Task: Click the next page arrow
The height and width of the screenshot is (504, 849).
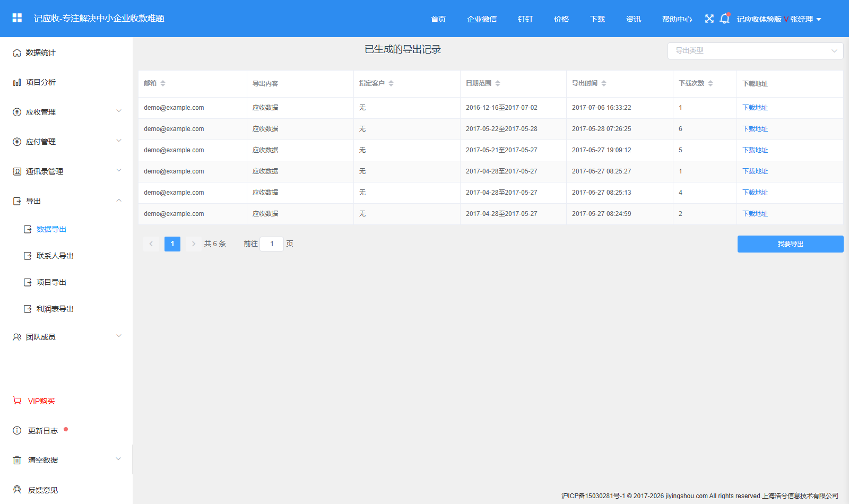Action: pyautogui.click(x=194, y=244)
